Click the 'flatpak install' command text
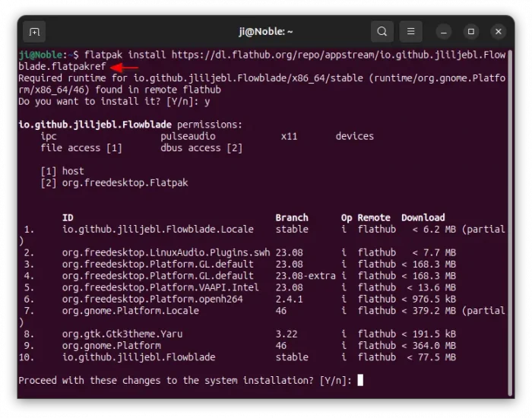 pyautogui.click(x=125, y=55)
